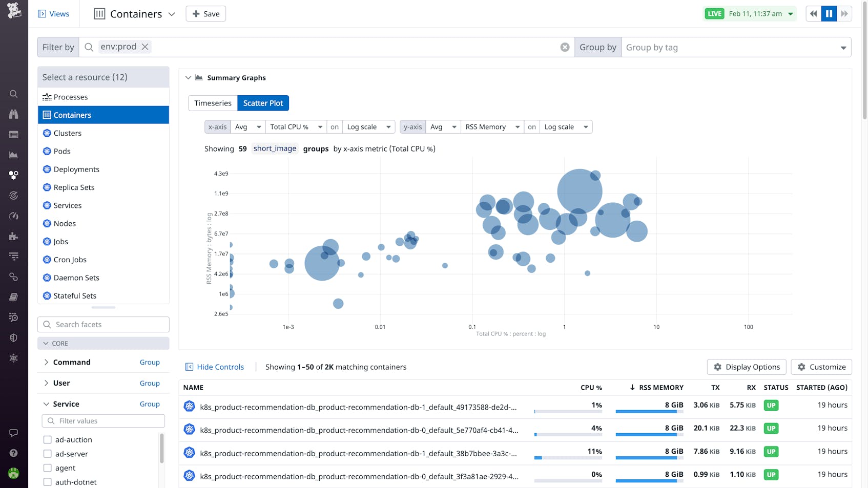Check the agent service checkbox
868x488 pixels.
point(48,468)
